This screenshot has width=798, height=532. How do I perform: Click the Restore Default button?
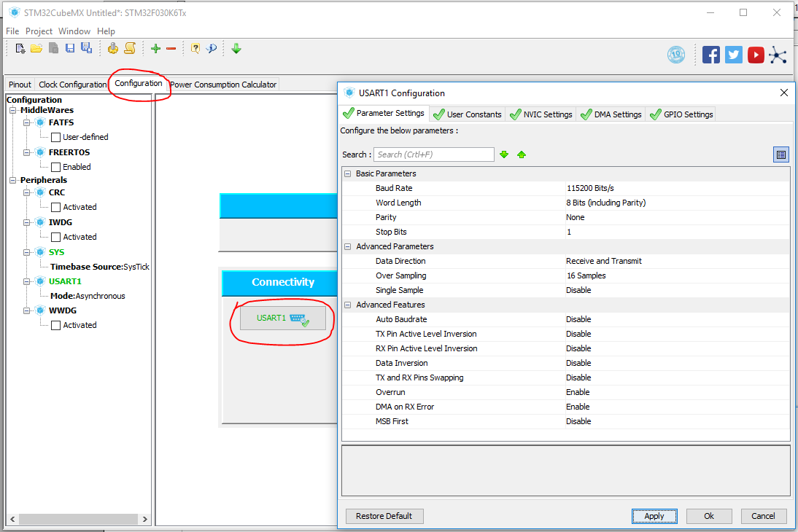384,516
